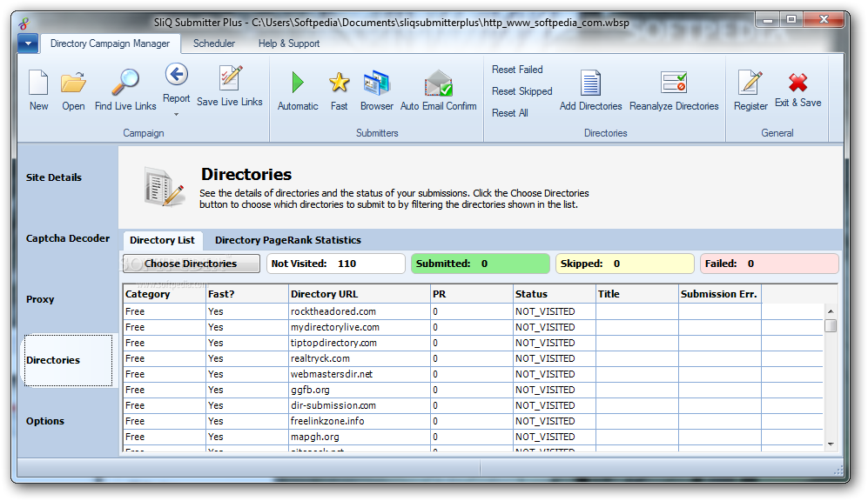
Task: Click the Directories header notepad icon
Action: click(x=164, y=187)
